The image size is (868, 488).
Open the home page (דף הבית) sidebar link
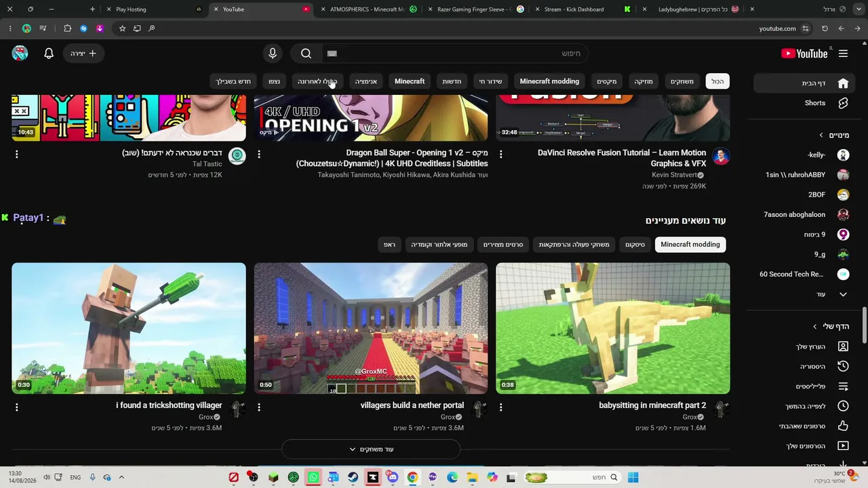point(805,83)
